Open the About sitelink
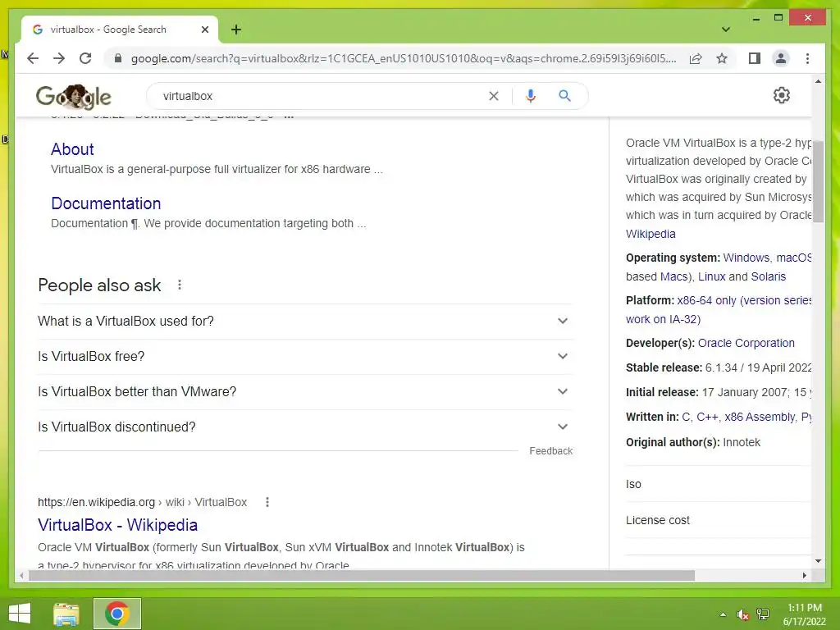This screenshot has height=630, width=840. [72, 149]
